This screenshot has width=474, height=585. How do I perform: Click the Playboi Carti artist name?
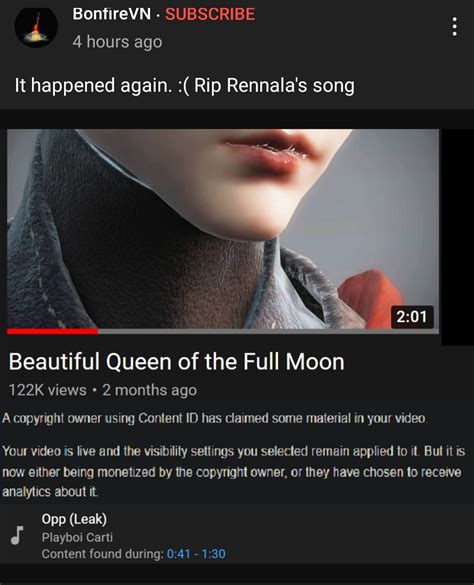77,537
